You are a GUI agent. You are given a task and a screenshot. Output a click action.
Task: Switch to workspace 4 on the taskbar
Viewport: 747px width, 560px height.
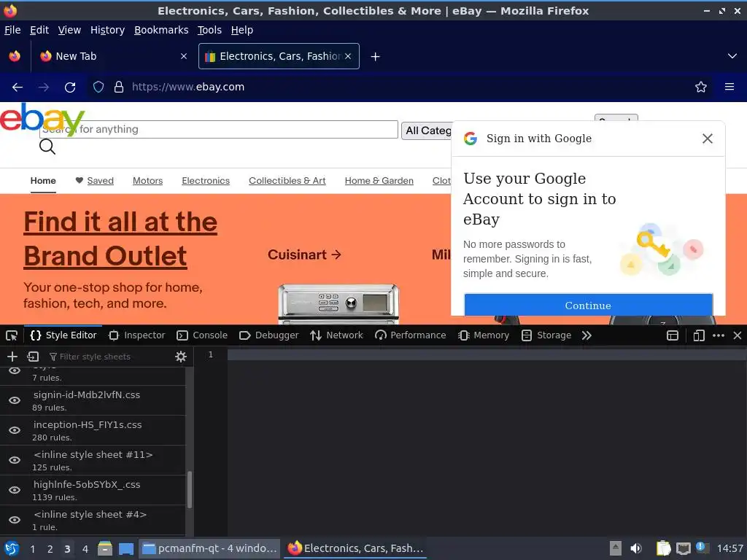85,549
